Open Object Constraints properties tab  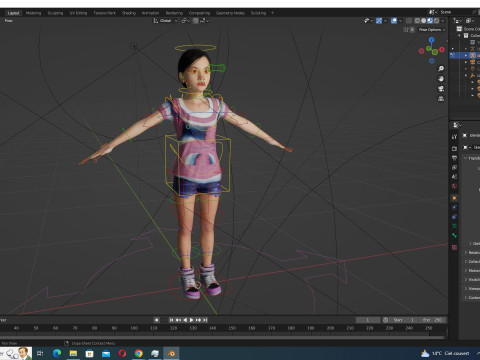(x=454, y=217)
